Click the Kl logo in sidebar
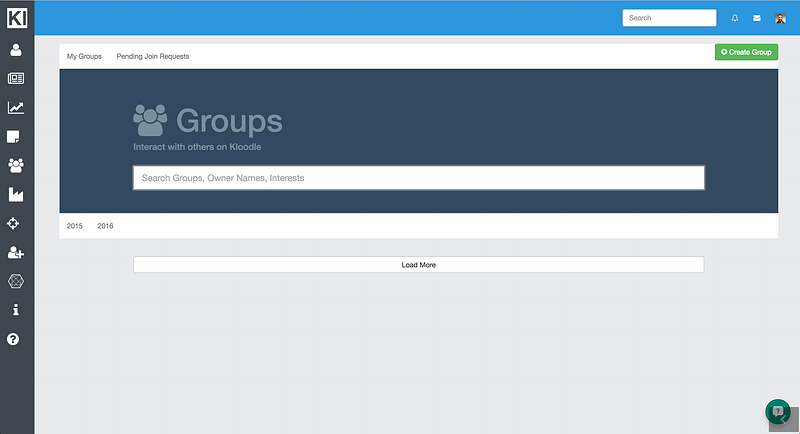The width and height of the screenshot is (800, 434). click(17, 18)
